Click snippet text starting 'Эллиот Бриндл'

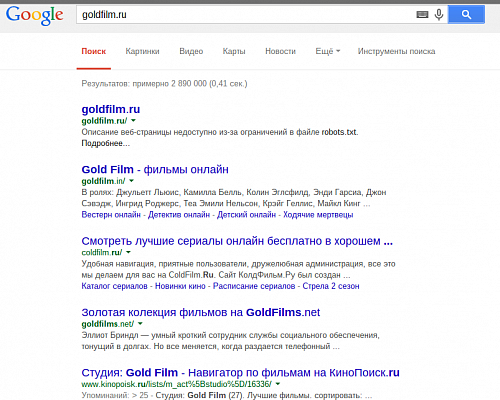coord(230,341)
